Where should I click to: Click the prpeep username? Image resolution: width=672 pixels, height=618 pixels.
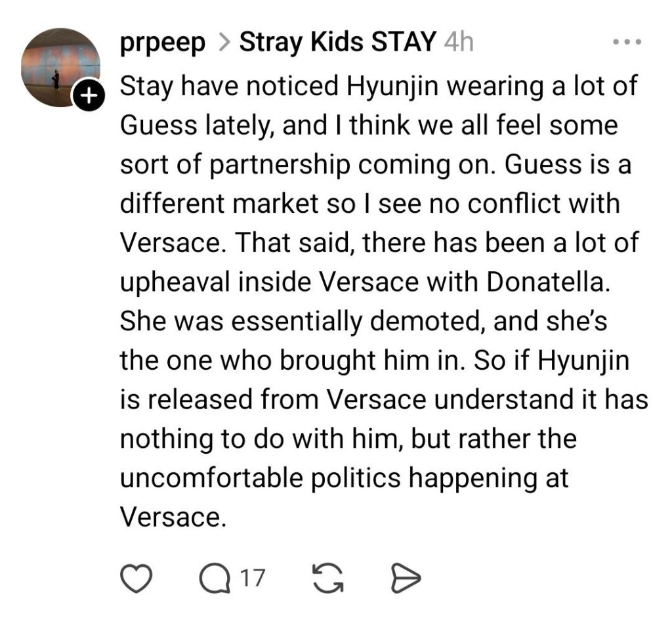163,43
